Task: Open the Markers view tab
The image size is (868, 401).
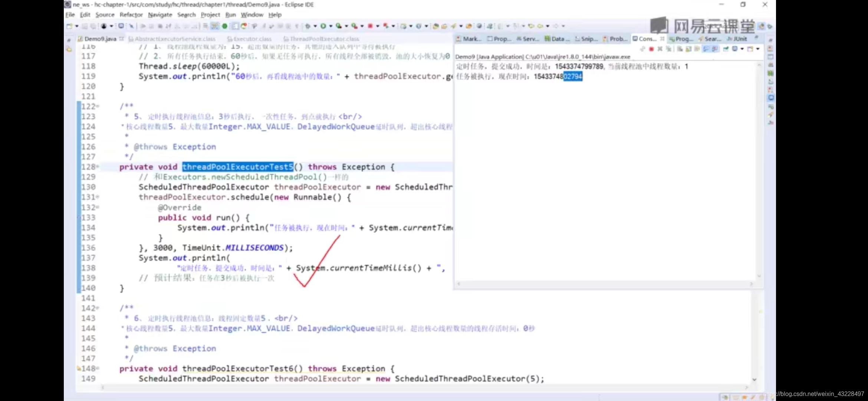Action: tap(469, 39)
